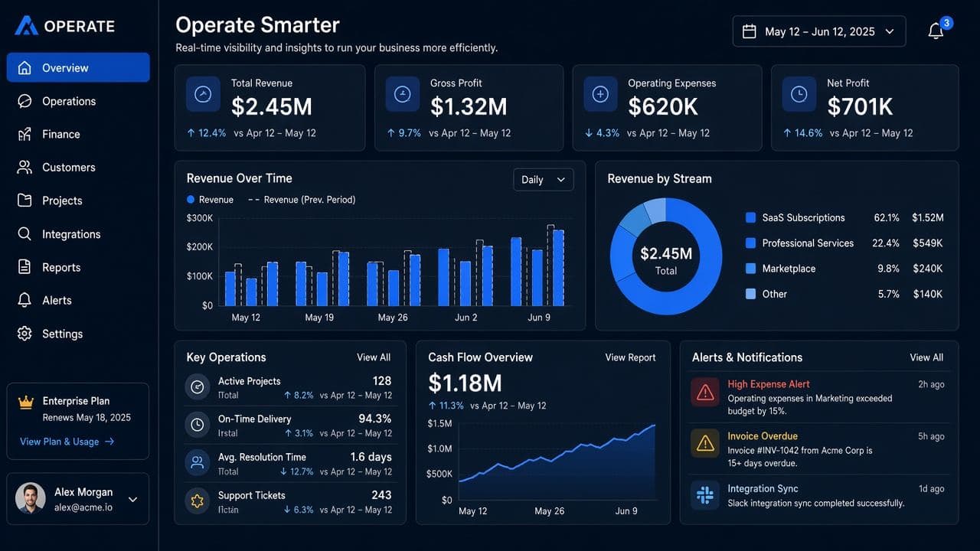
Task: Click the On-Time Delivery clock icon
Action: 198,425
